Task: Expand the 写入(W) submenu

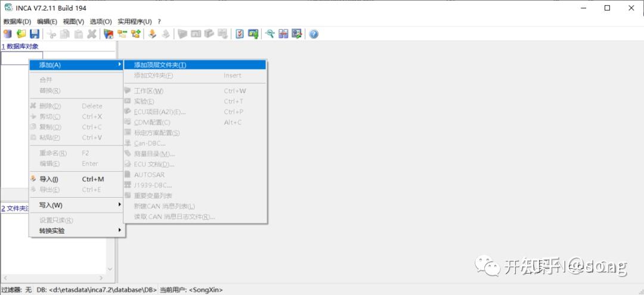Action: tap(77, 205)
